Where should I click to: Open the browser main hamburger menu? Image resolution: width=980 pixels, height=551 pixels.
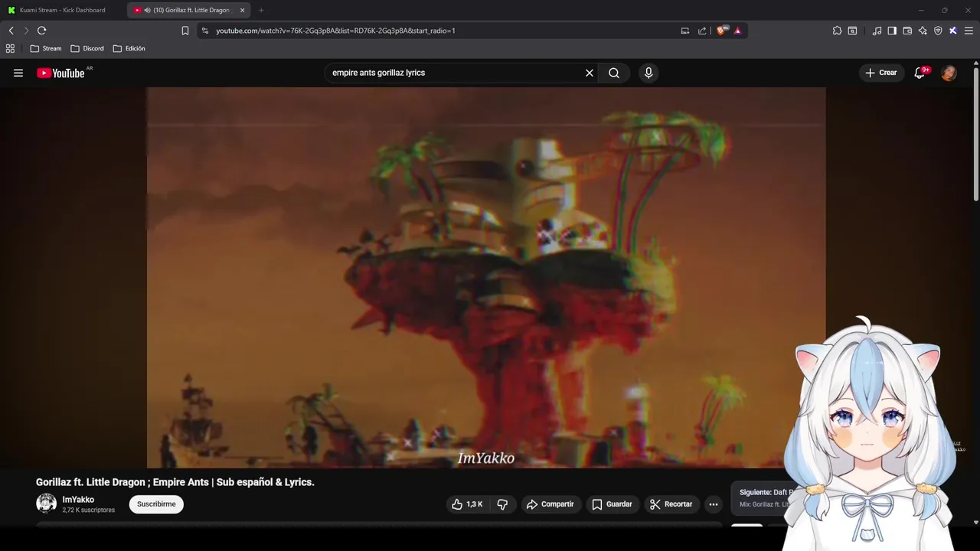point(969,31)
